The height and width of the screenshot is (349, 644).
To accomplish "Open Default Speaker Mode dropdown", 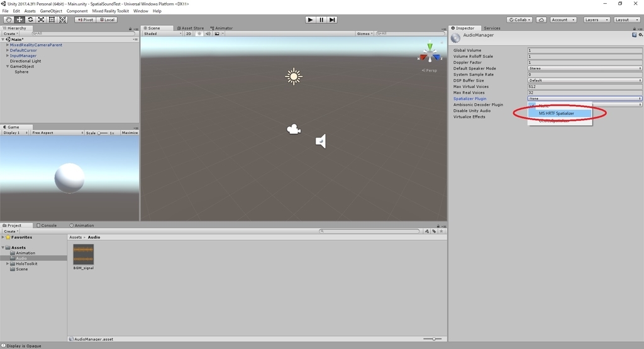I will (x=585, y=69).
